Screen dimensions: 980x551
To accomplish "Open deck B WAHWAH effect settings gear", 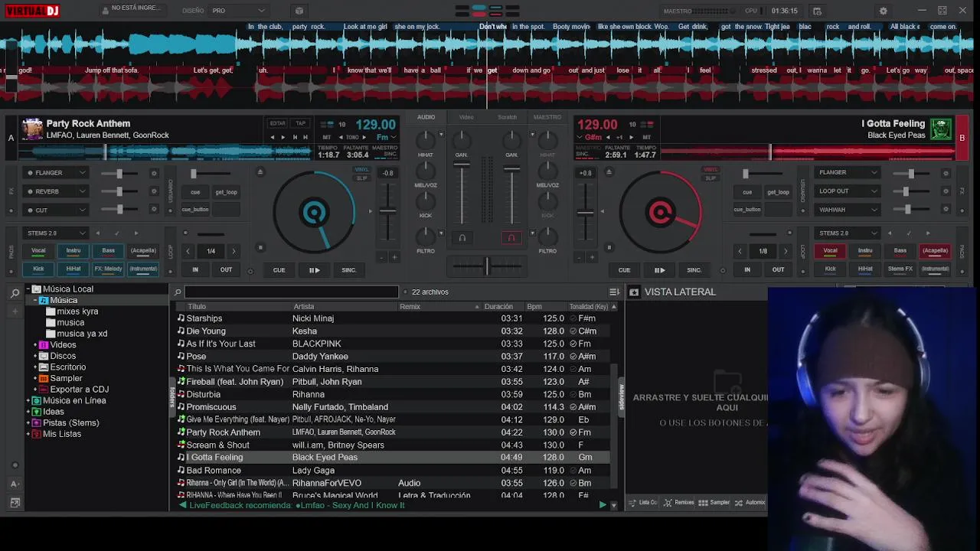I will (x=946, y=210).
